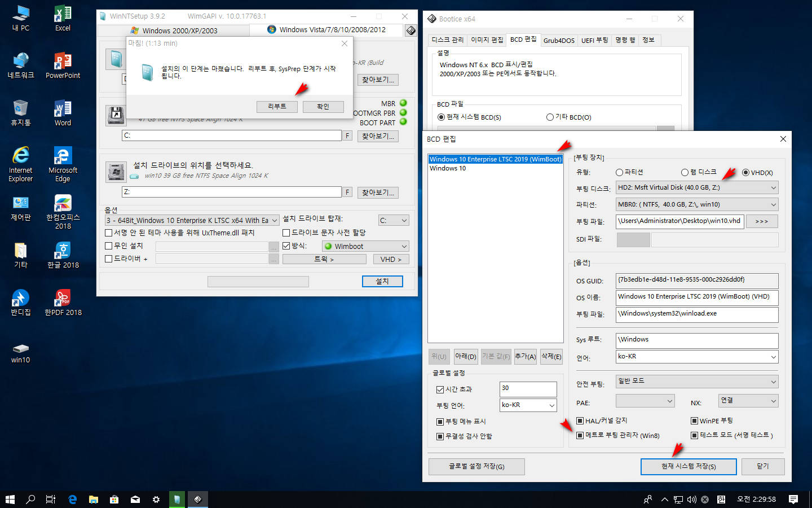Viewport: 812px width, 508px height.
Task: Open the notification center icon
Action: pyautogui.click(x=793, y=499)
